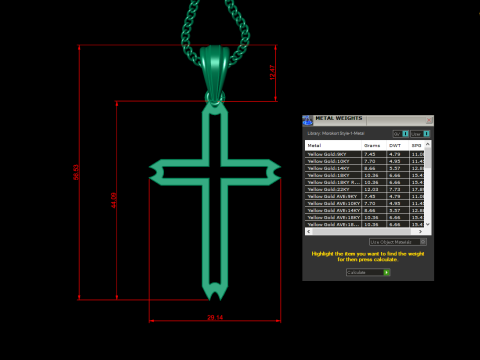Click the 12.47 bail height dimension

pos(272,72)
